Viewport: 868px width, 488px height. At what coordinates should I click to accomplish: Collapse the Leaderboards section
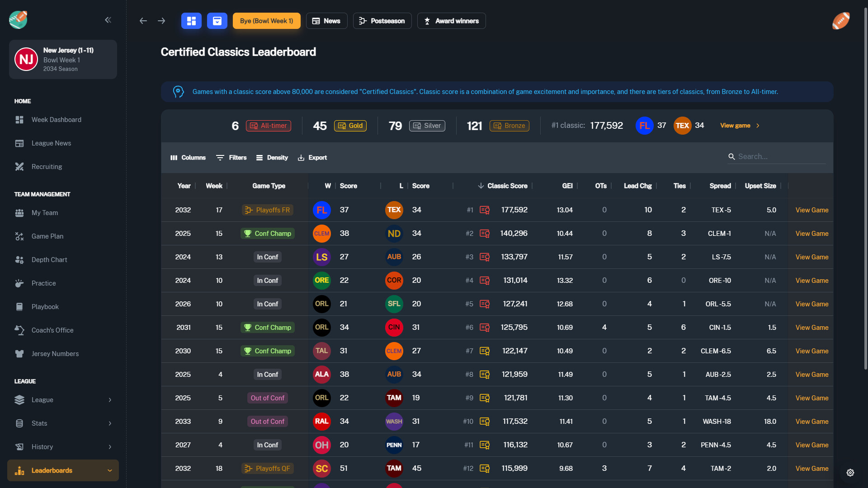click(109, 470)
